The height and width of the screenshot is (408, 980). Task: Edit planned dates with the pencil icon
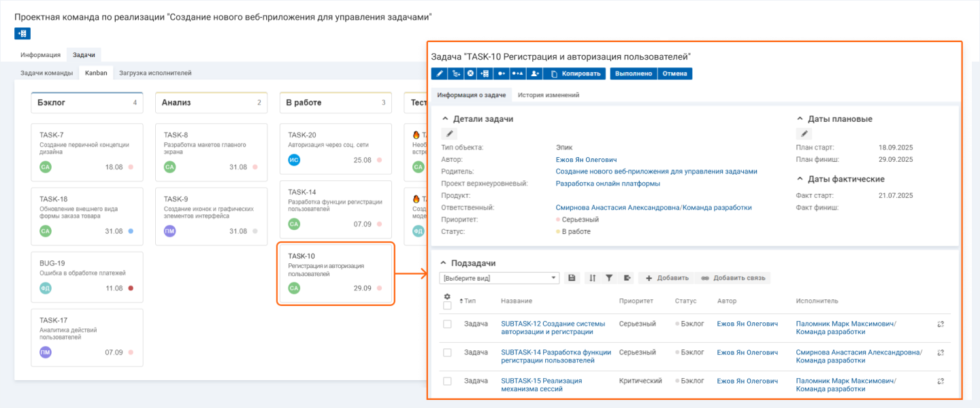coord(804,134)
